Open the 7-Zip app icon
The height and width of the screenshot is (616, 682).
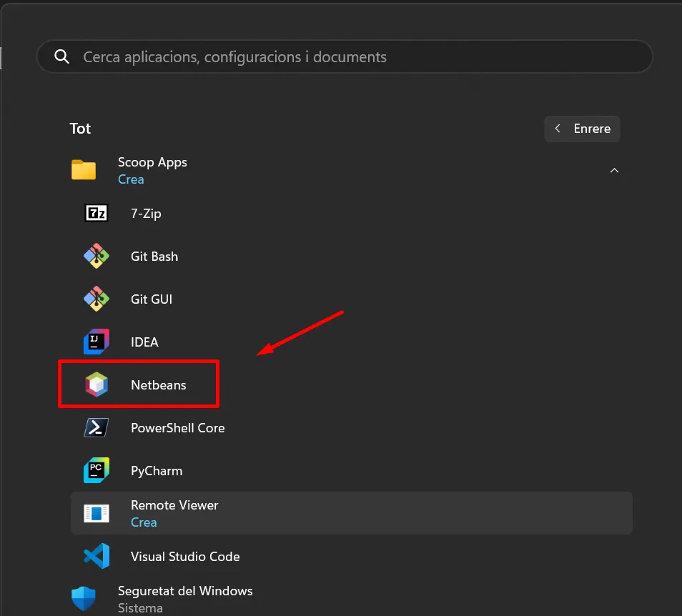pyautogui.click(x=97, y=213)
